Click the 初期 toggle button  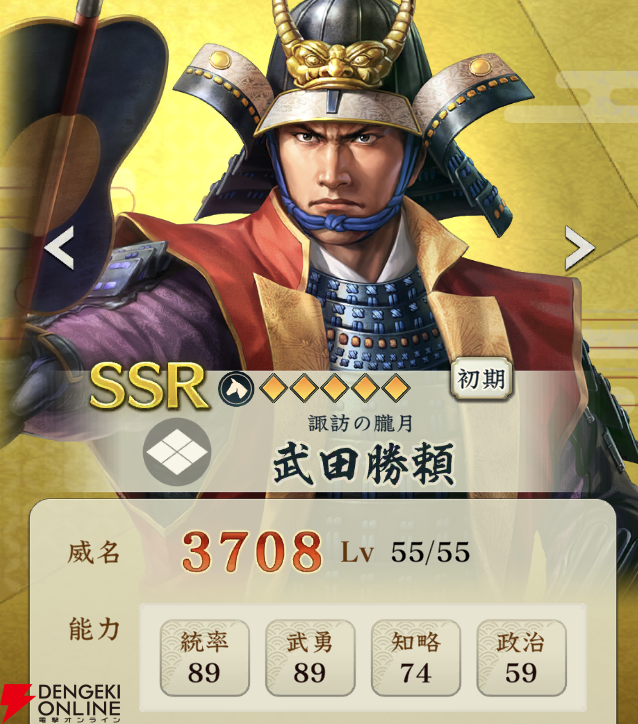(x=481, y=379)
